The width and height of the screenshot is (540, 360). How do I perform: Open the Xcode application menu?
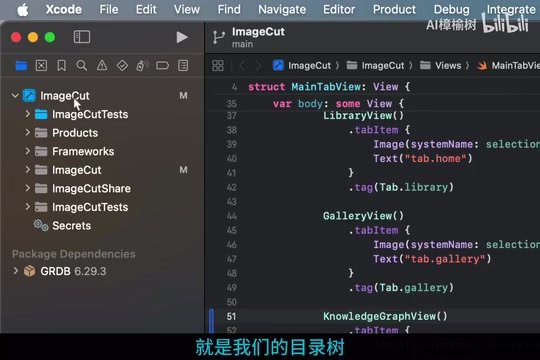64,9
